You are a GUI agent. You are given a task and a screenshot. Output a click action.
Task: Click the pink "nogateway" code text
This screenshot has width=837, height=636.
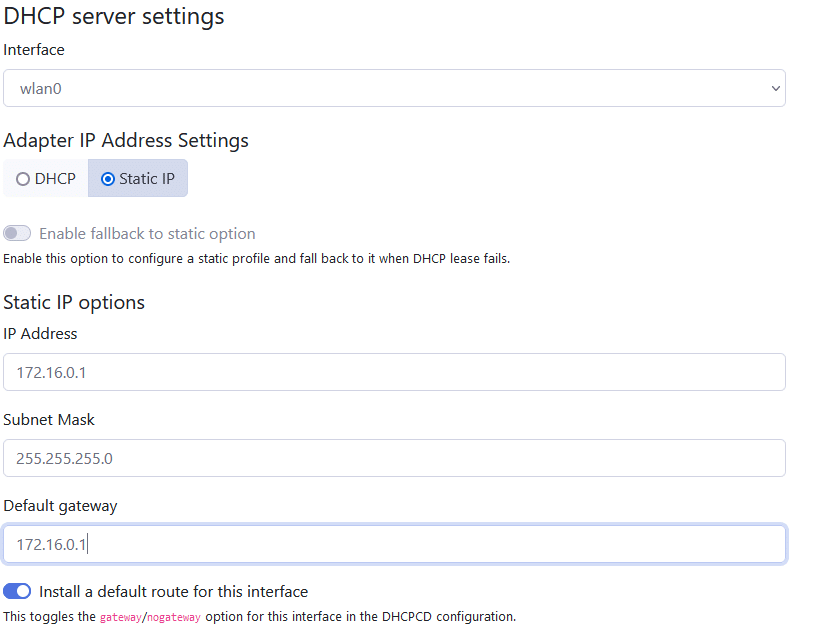pos(174,617)
